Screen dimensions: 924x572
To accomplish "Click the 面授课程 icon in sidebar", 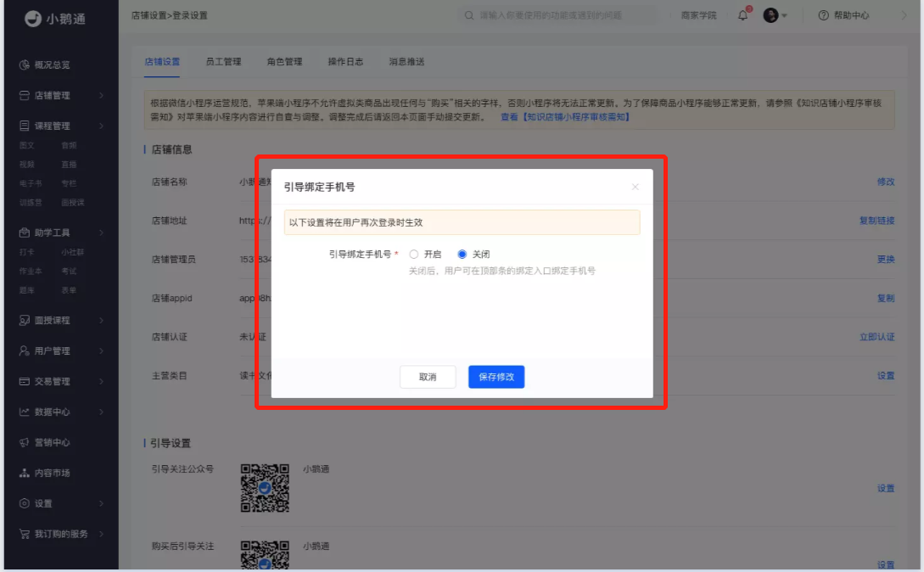I will tap(24, 320).
